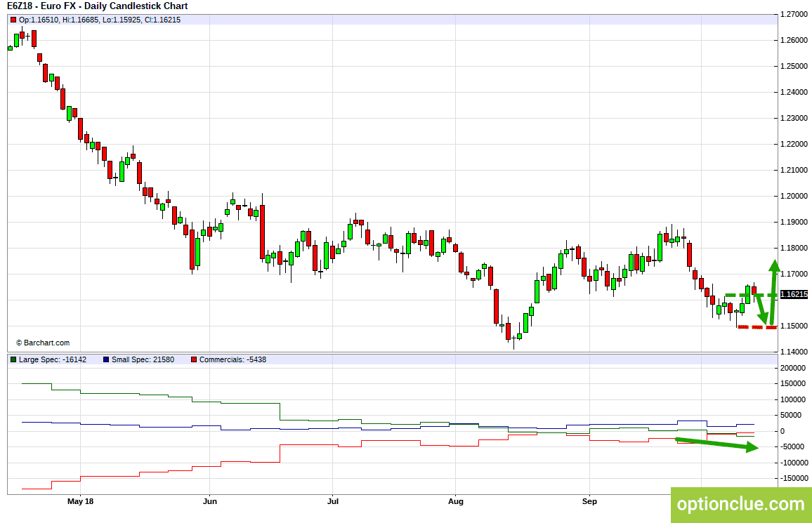Click the current price tag 1.16215
Screen dimensions: 812x523
pyautogui.click(x=794, y=295)
